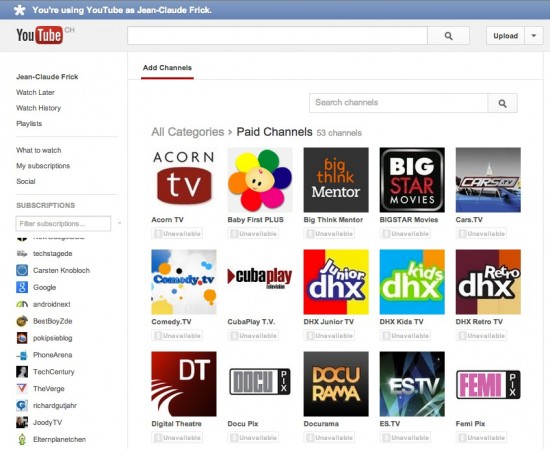Open the Docurama logo
The height and width of the screenshot is (449, 550).
(x=336, y=384)
